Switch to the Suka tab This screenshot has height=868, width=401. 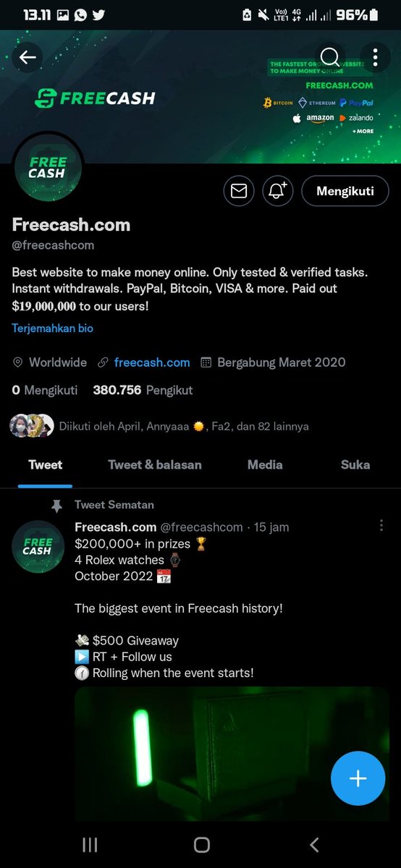(x=355, y=465)
